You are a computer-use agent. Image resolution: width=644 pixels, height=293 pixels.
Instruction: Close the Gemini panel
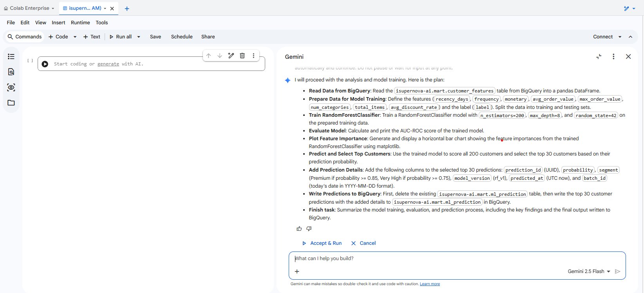pyautogui.click(x=628, y=56)
